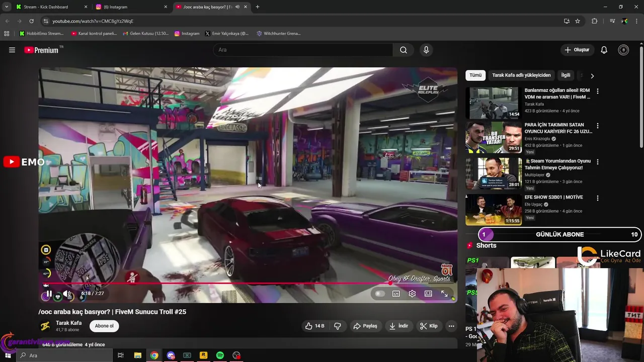Open the Gelen Kutusu Gmail bookmark
Image resolution: width=644 pixels, height=362 pixels.
click(145, 34)
